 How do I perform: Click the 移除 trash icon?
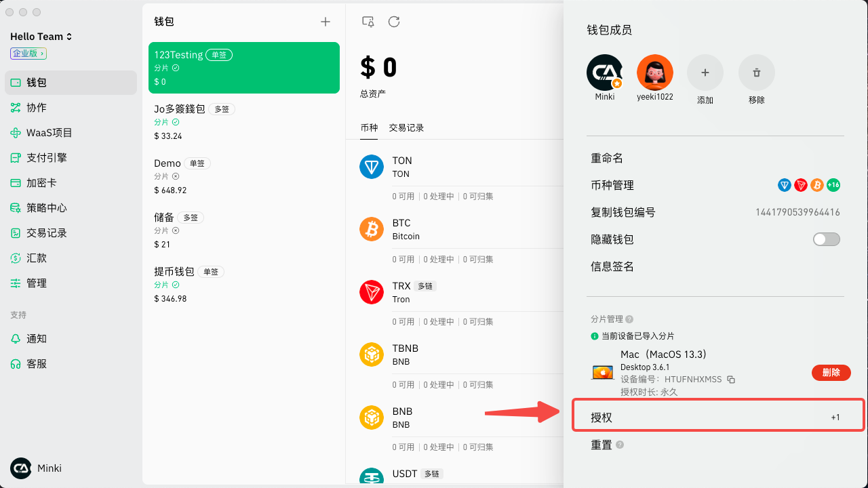pyautogui.click(x=757, y=73)
